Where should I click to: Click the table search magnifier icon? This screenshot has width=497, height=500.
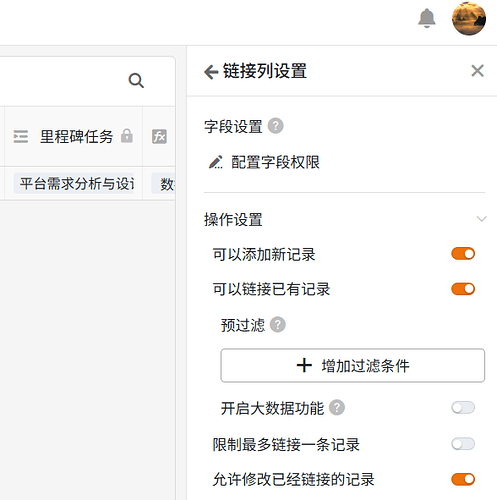point(136,81)
